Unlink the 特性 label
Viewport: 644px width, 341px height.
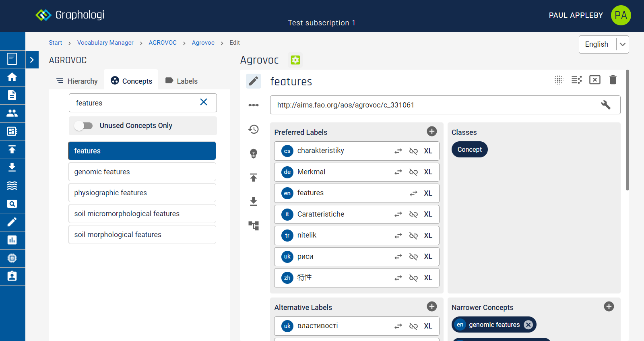pyautogui.click(x=413, y=278)
